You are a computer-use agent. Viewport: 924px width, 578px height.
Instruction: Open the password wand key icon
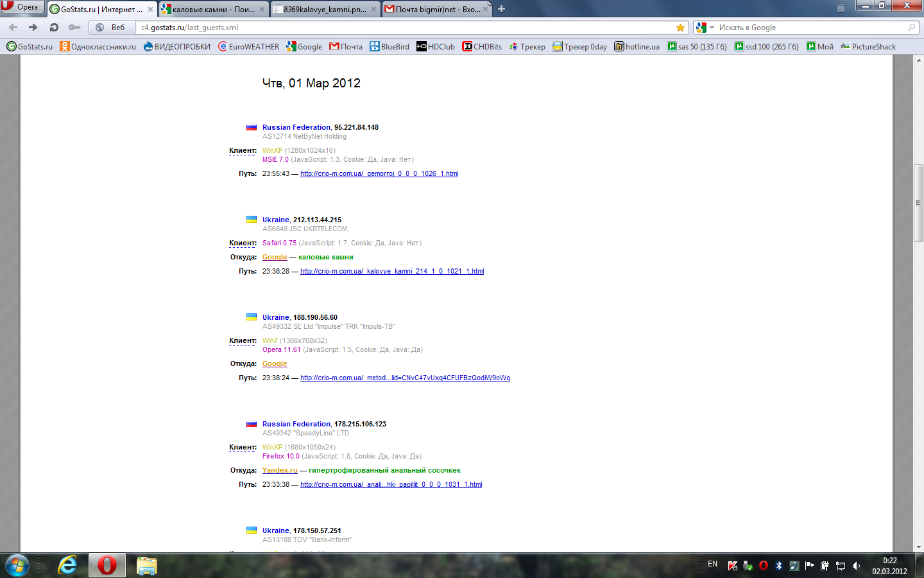74,28
